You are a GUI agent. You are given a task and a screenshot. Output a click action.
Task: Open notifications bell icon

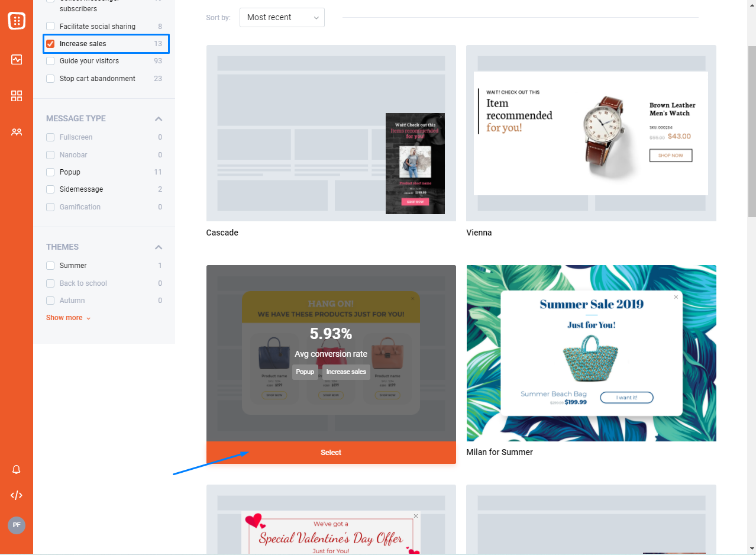17,470
